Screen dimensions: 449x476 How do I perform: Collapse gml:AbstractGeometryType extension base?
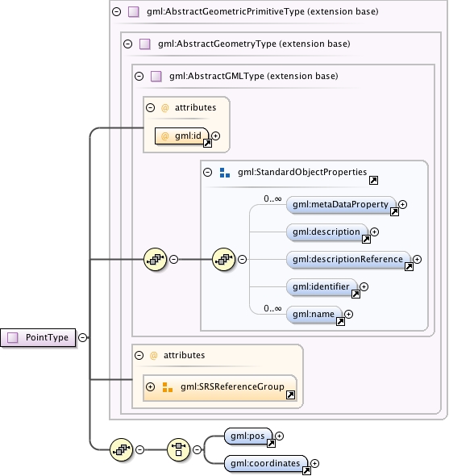[x=127, y=44]
